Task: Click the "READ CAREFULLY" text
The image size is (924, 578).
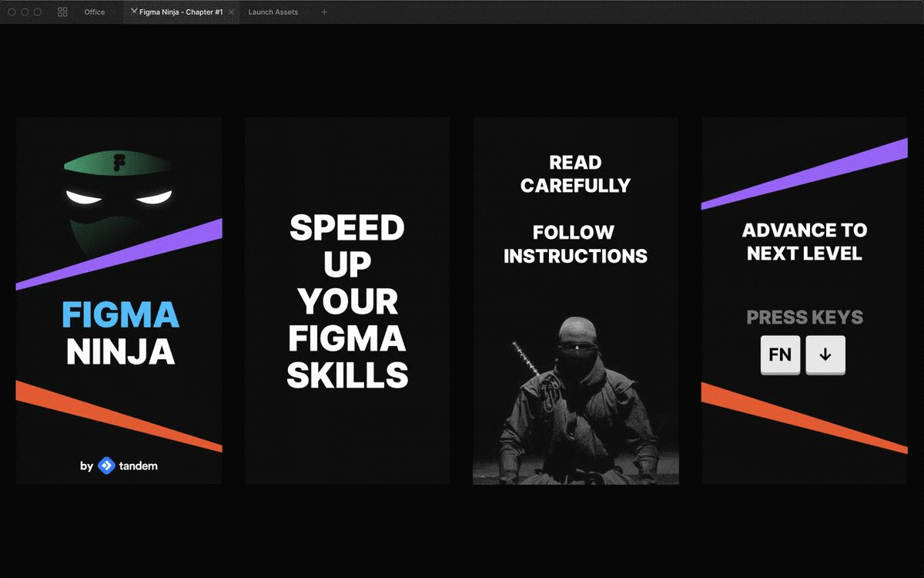Action: [x=575, y=174]
